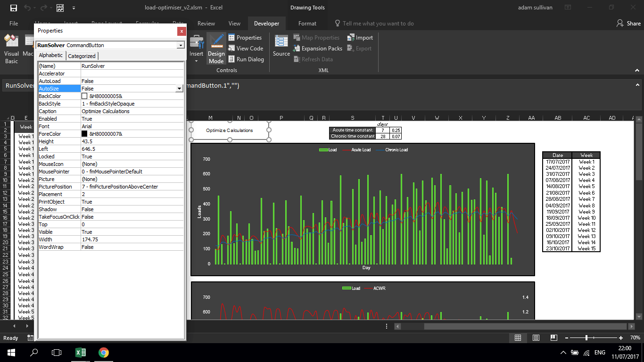Open the Run Dialog control
Screen dimensions: 644x362
coord(247,59)
